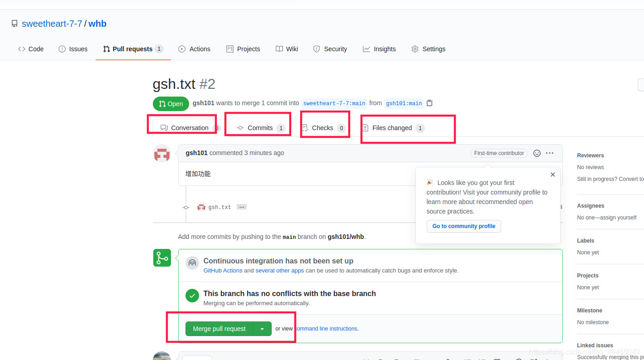Open the Security tab
This screenshot has height=360, width=644.
[330, 49]
